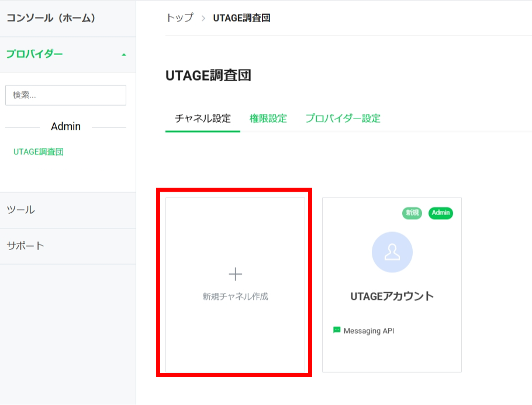Open the ツール sidebar menu
Image resolution: width=532 pixels, height=405 pixels.
(20, 210)
